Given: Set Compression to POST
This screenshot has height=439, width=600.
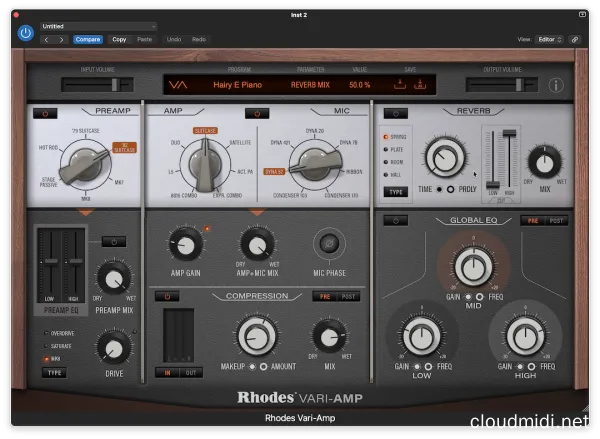Looking at the screenshot, I should (x=348, y=296).
